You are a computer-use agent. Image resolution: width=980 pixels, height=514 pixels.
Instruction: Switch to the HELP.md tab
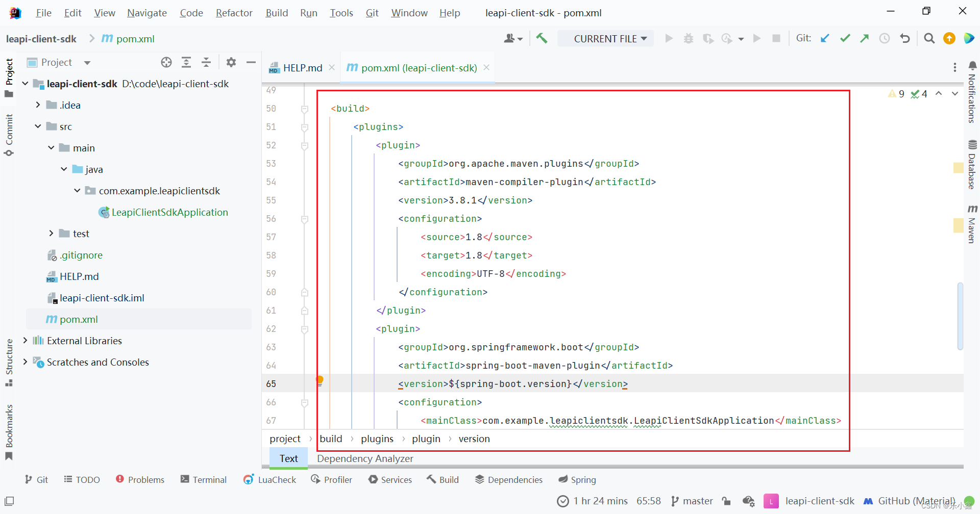point(302,67)
